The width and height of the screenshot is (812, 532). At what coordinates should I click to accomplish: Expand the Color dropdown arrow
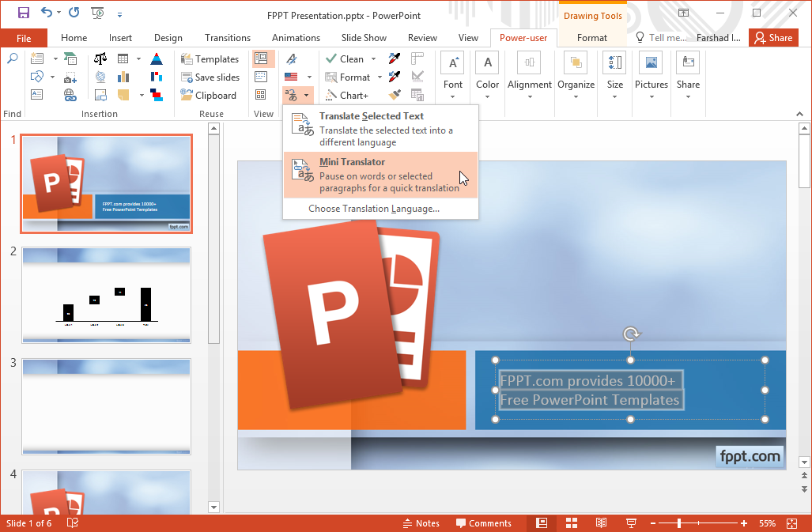point(487,95)
